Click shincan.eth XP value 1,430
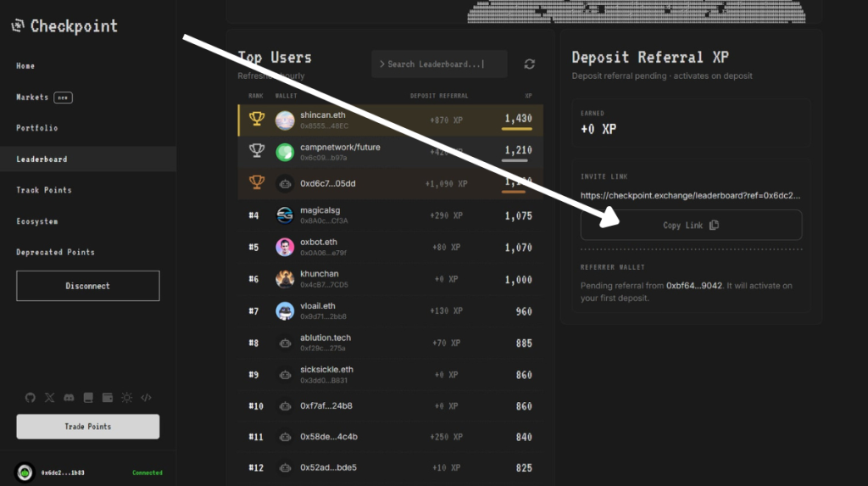Screen dimensions: 868x486 pyautogui.click(x=518, y=119)
